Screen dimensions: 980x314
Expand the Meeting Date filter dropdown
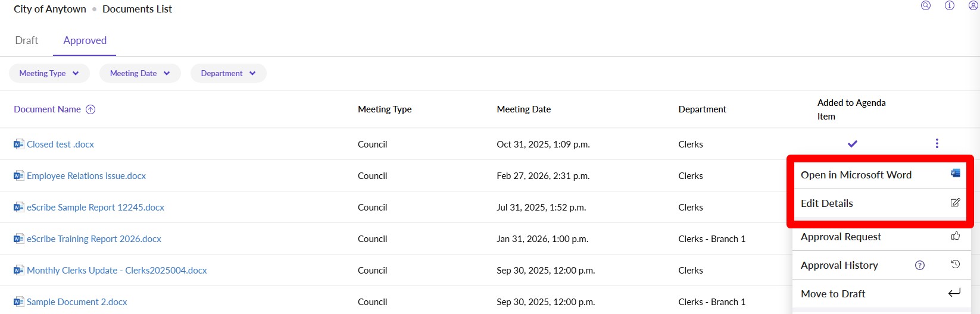click(x=140, y=73)
